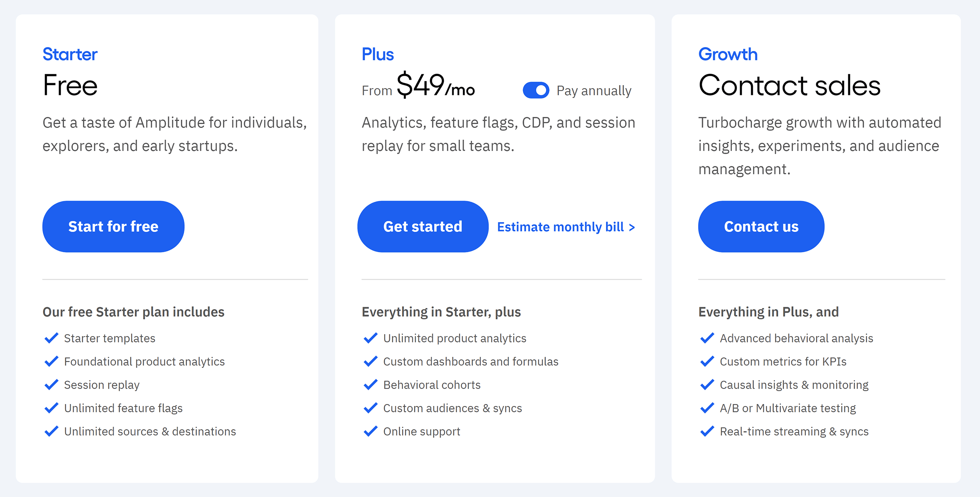Click the checkmark icon next to Starter templates

click(51, 338)
